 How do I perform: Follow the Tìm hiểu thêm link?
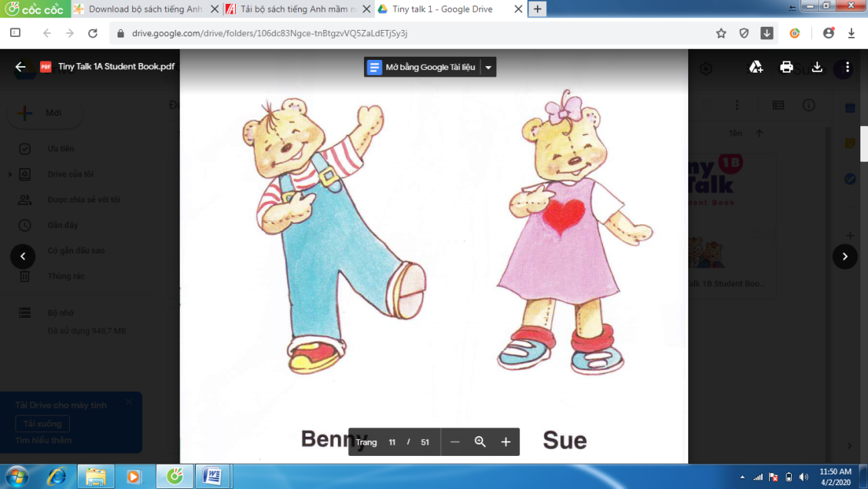[x=43, y=441]
